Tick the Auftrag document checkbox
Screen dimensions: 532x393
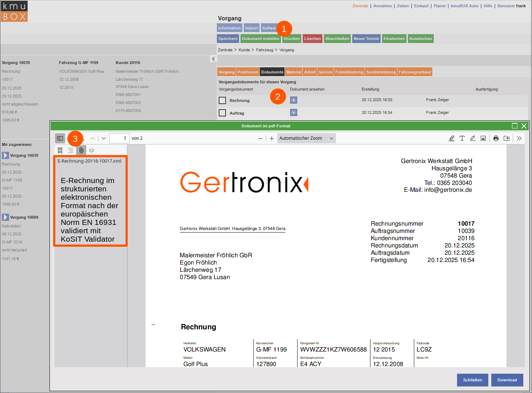point(222,113)
